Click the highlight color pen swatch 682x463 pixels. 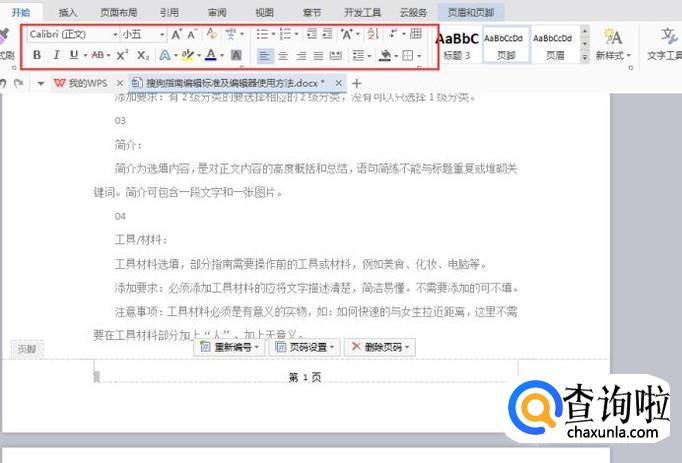187,55
